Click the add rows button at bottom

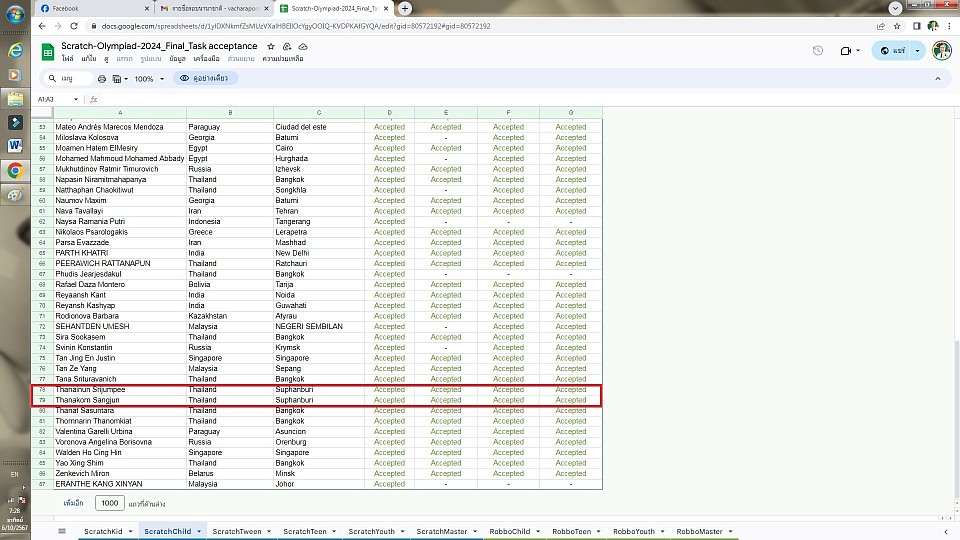click(73, 503)
